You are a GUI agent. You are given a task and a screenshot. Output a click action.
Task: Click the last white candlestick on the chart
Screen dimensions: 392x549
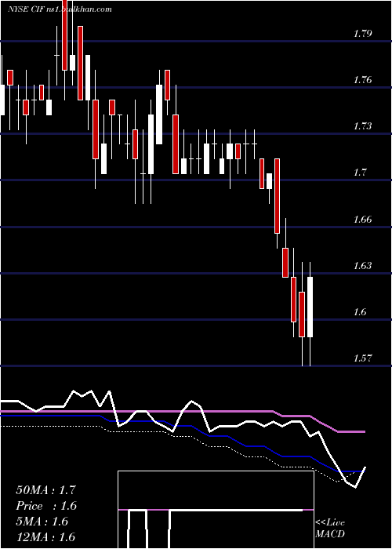[310, 307]
